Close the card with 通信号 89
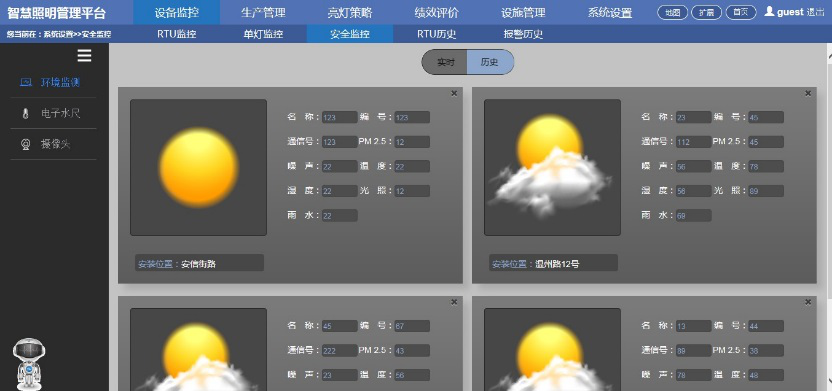832x391 pixels. click(x=808, y=302)
